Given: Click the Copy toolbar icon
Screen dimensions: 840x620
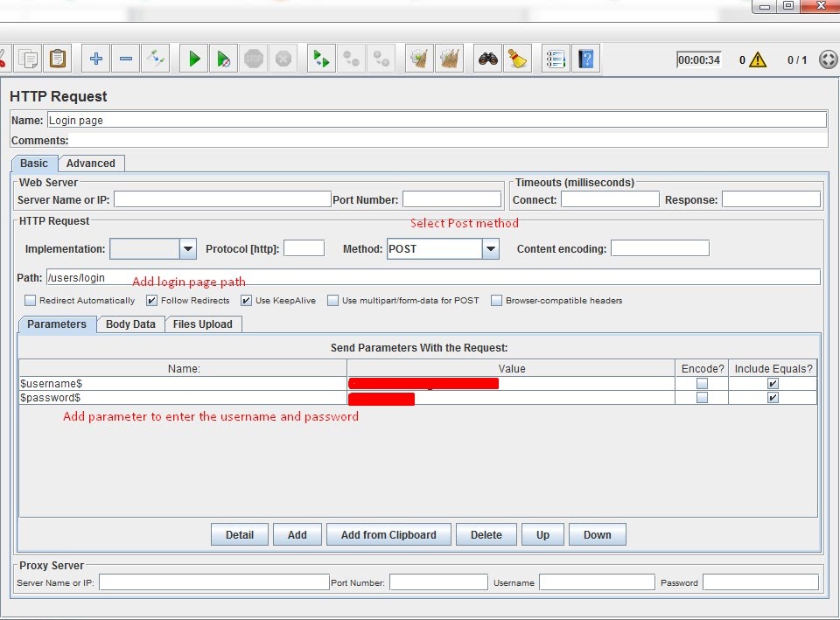Looking at the screenshot, I should click(28, 59).
